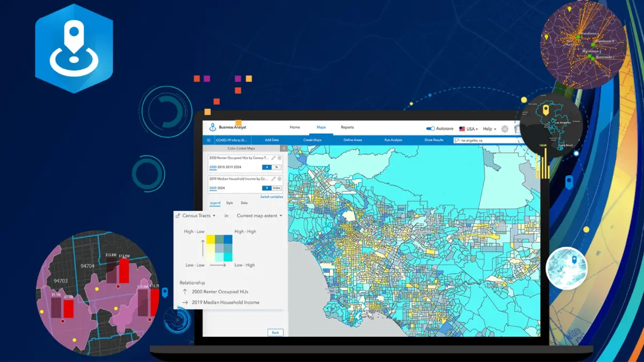Go to the Home tab

click(x=295, y=128)
